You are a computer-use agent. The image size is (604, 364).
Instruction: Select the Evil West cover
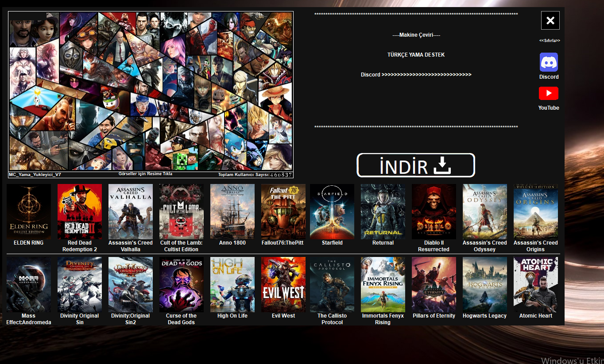283,285
